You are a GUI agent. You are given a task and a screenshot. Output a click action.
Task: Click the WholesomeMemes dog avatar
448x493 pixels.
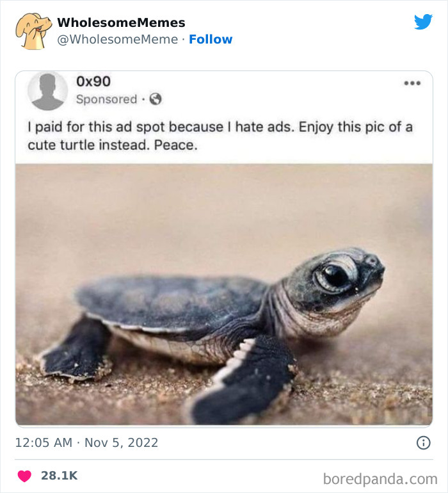[x=34, y=31]
